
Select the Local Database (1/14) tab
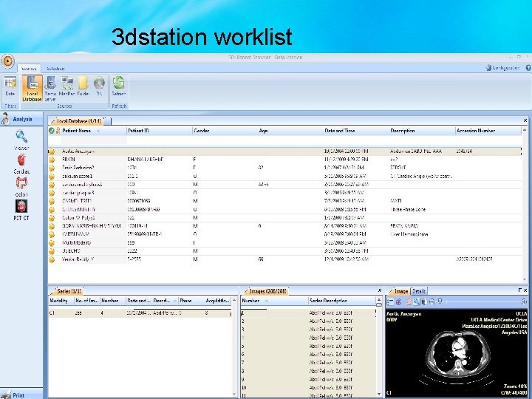79,120
